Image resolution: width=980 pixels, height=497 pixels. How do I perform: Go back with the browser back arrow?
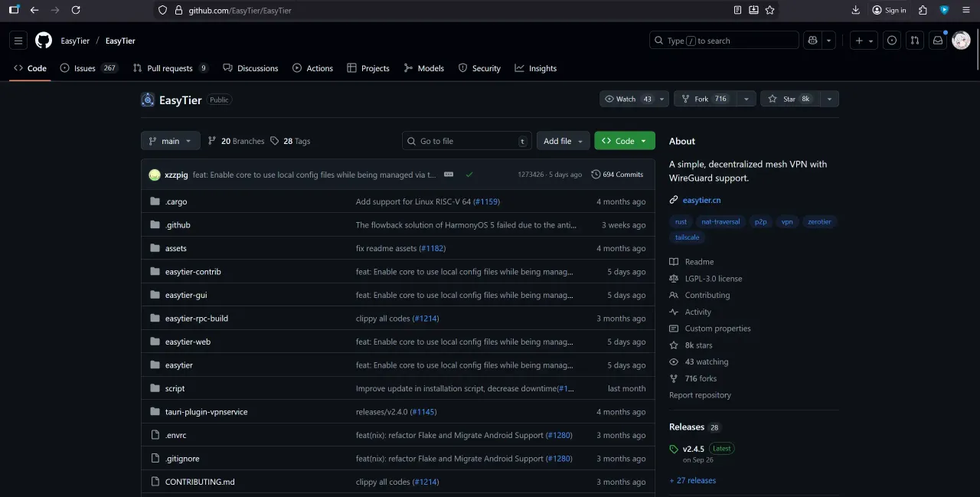pyautogui.click(x=34, y=10)
